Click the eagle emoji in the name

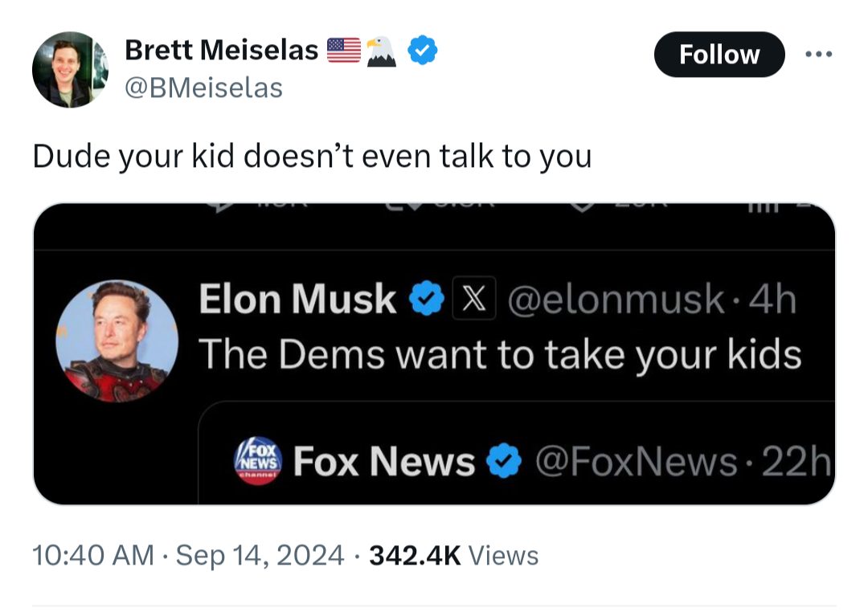click(x=382, y=51)
